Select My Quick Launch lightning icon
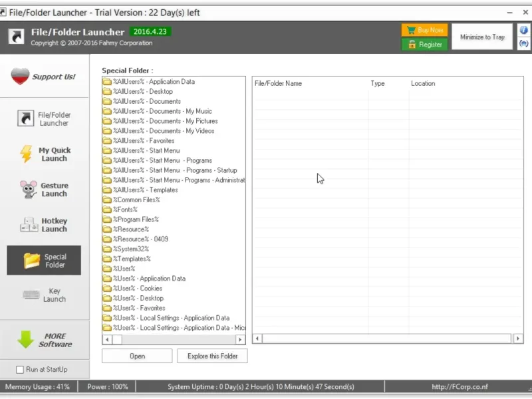This screenshot has width=532, height=399. click(26, 154)
